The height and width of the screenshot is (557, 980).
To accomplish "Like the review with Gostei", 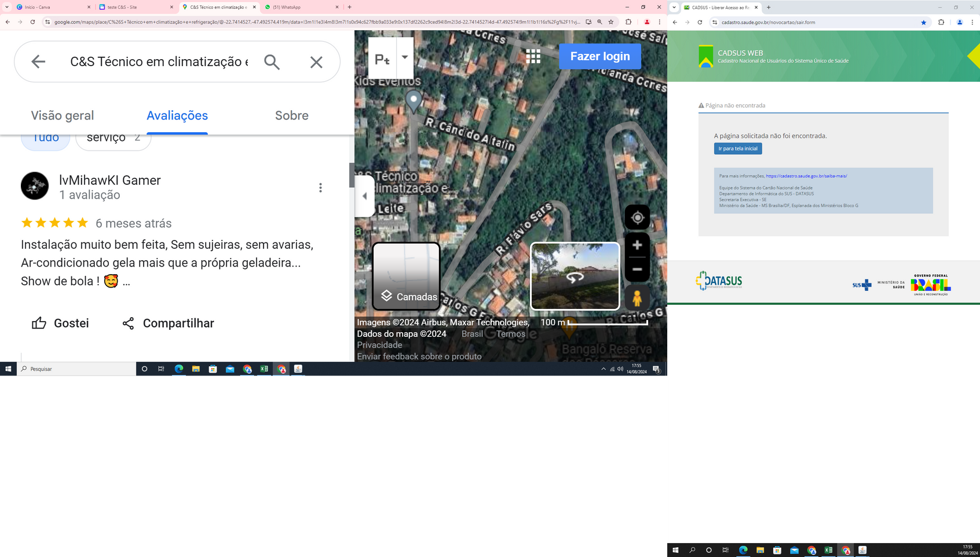I will coord(60,323).
